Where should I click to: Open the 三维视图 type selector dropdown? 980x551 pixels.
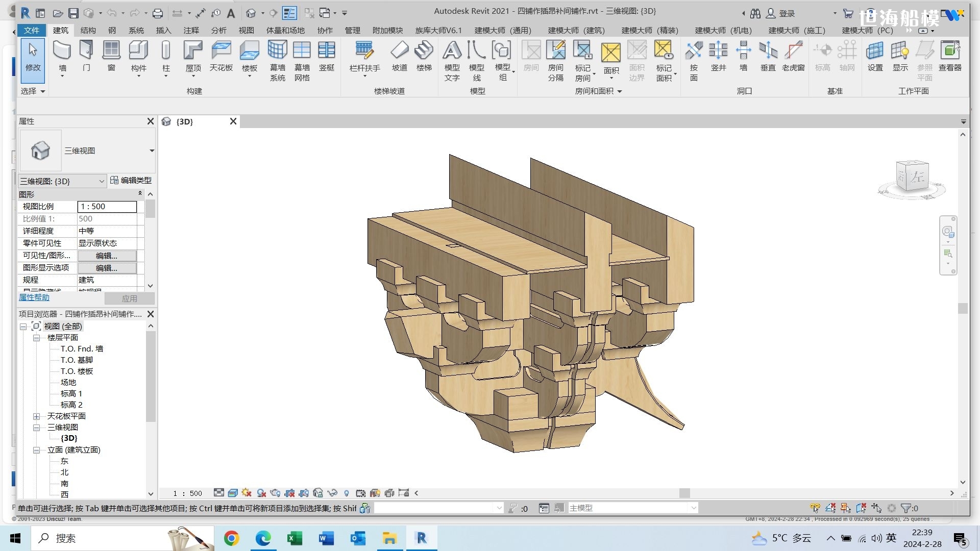tap(152, 151)
